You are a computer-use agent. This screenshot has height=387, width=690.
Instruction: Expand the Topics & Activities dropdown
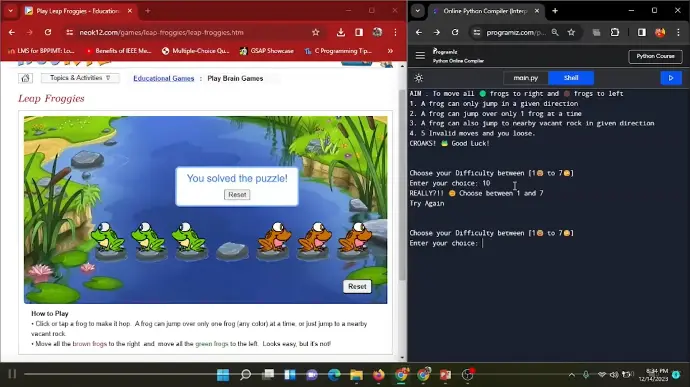pyautogui.click(x=80, y=78)
